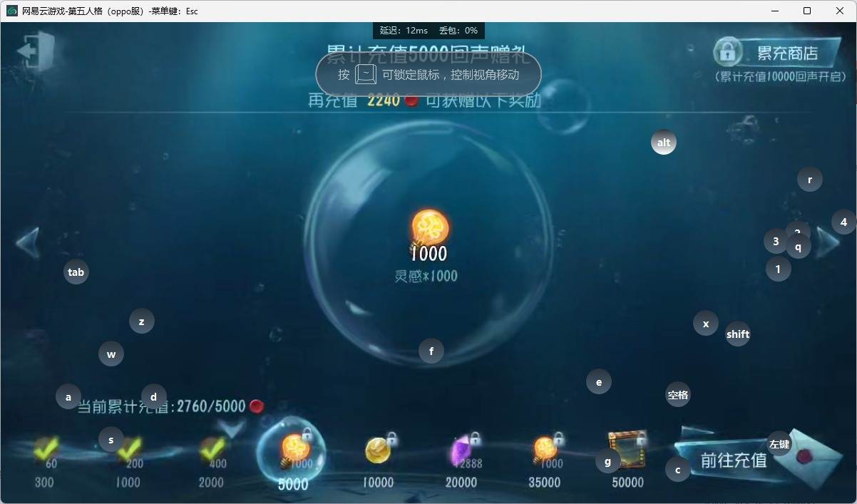Image resolution: width=857 pixels, height=504 pixels.
Task: Click the mouse-lock hint banner
Action: tap(428, 74)
